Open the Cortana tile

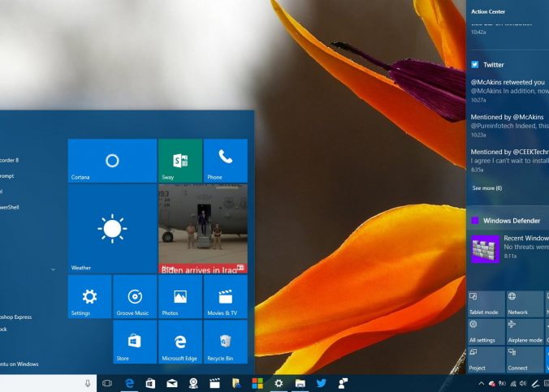(x=112, y=161)
